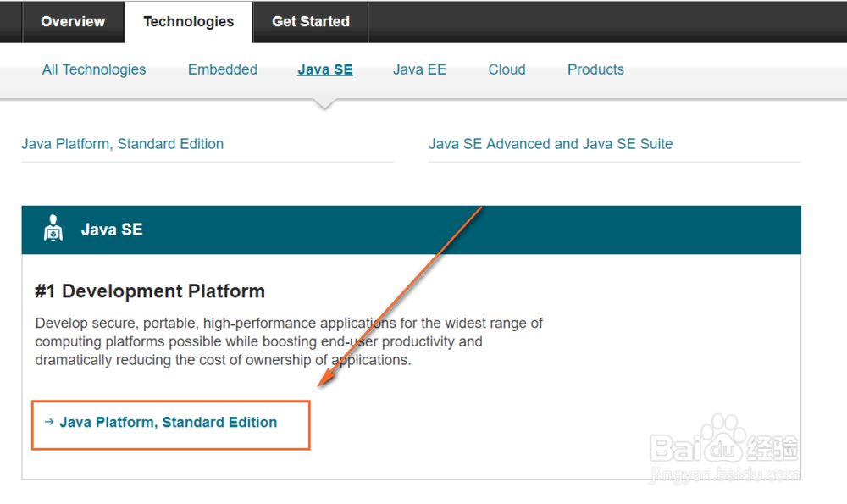Screen dimensions: 847x504
Task: Open the Products sub-navigation item
Action: [595, 69]
